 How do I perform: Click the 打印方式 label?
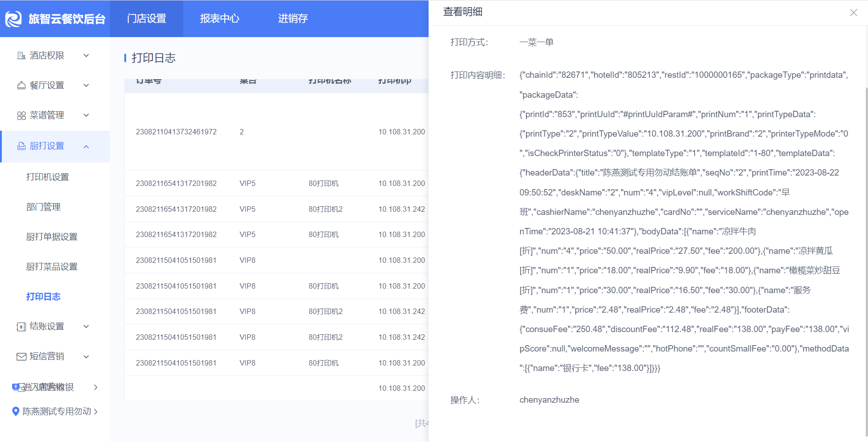469,43
